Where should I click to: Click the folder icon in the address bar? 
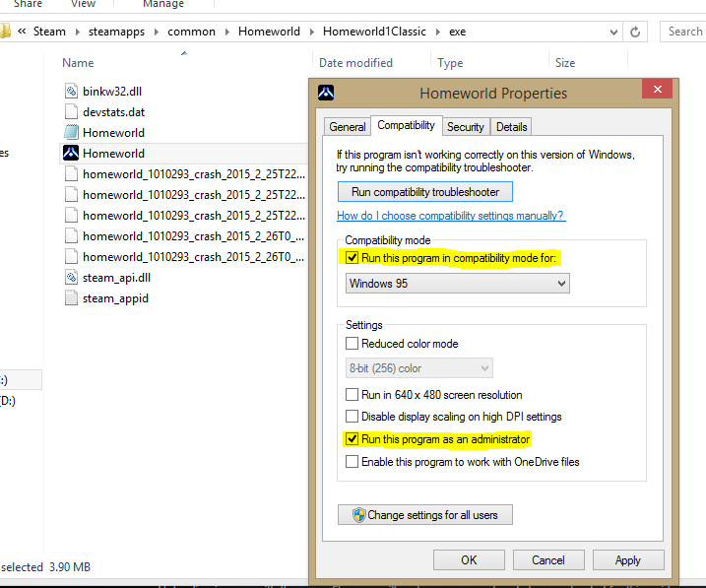click(5, 32)
